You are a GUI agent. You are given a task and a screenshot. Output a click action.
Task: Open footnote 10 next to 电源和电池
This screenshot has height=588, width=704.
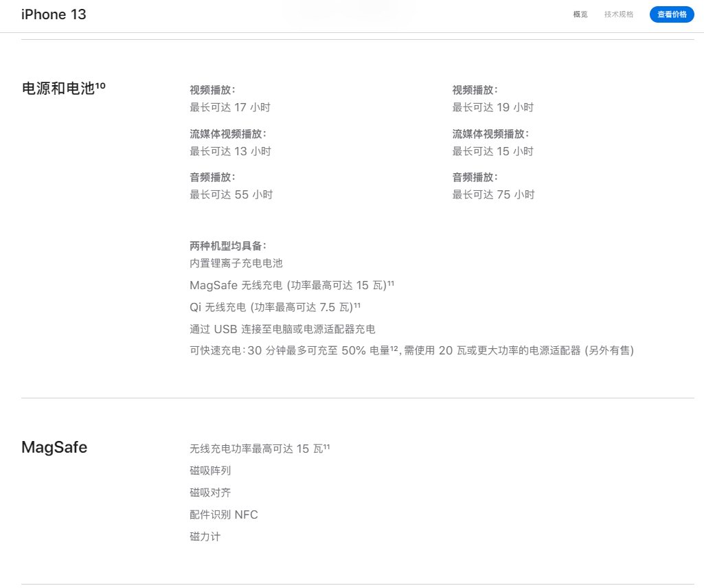coord(100,85)
